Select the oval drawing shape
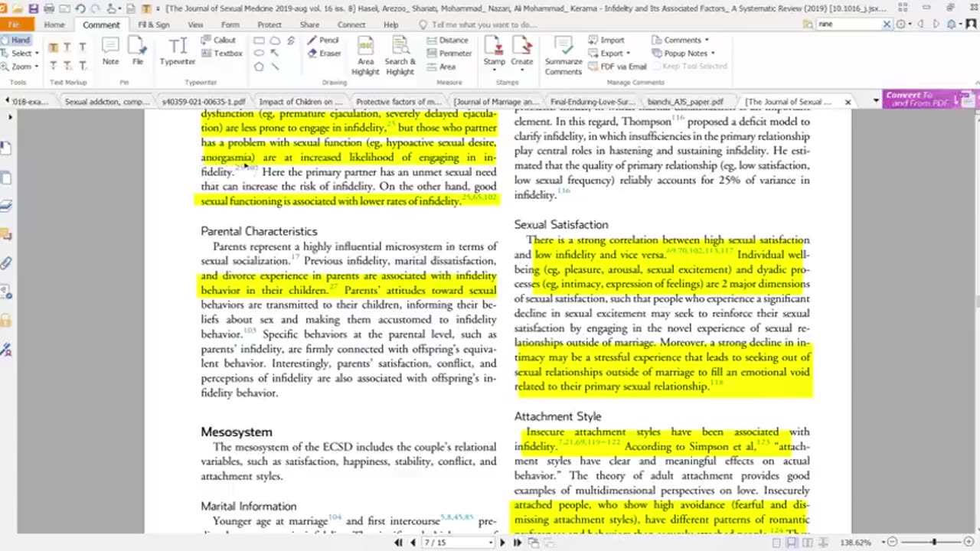This screenshot has width=980, height=551. 259,54
